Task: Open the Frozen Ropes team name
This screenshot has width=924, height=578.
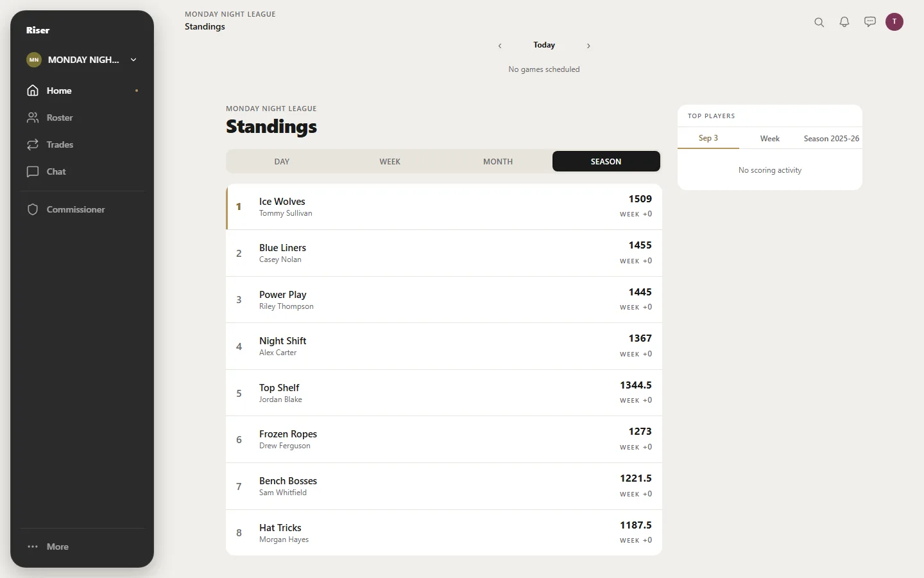Action: pos(288,434)
